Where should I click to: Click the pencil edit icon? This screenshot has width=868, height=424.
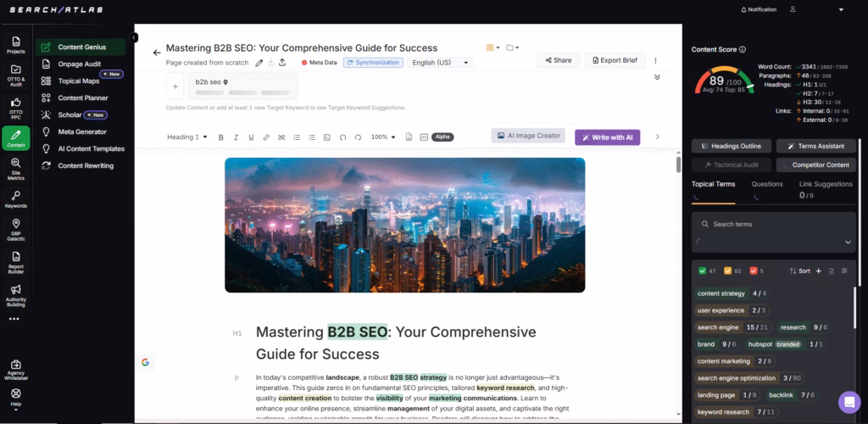pyautogui.click(x=259, y=63)
